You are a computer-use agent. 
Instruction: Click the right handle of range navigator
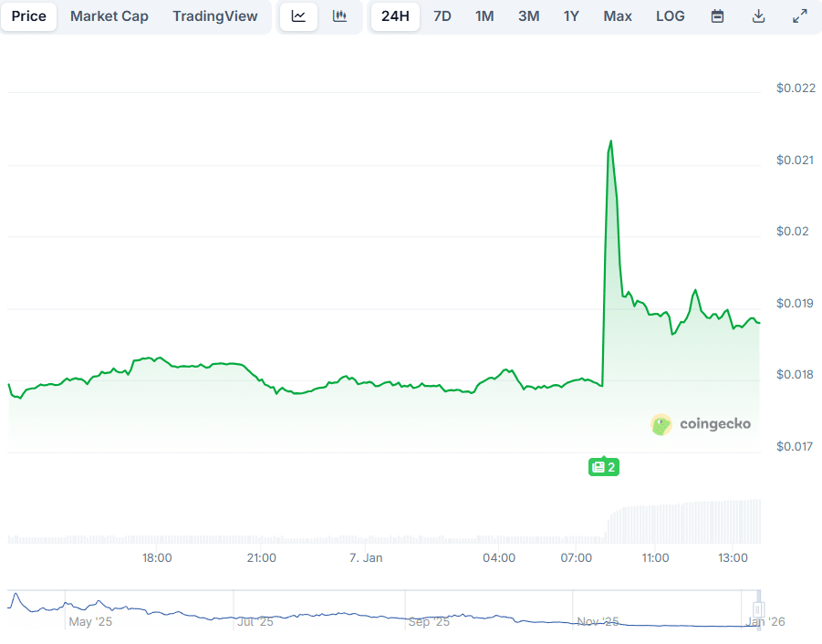coord(757,609)
